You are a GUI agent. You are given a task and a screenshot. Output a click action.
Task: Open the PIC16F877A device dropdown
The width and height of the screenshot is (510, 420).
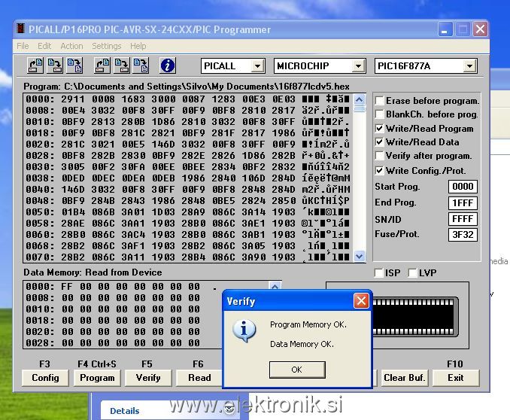click(469, 66)
